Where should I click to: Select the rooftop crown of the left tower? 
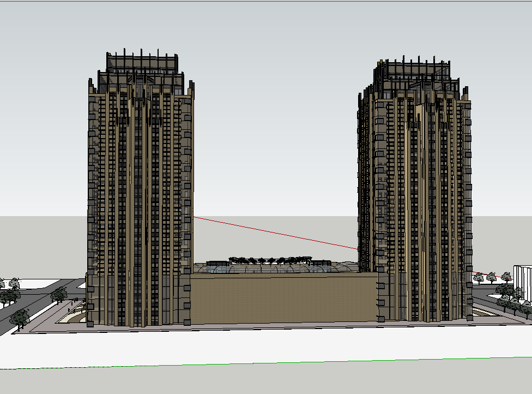point(142,70)
